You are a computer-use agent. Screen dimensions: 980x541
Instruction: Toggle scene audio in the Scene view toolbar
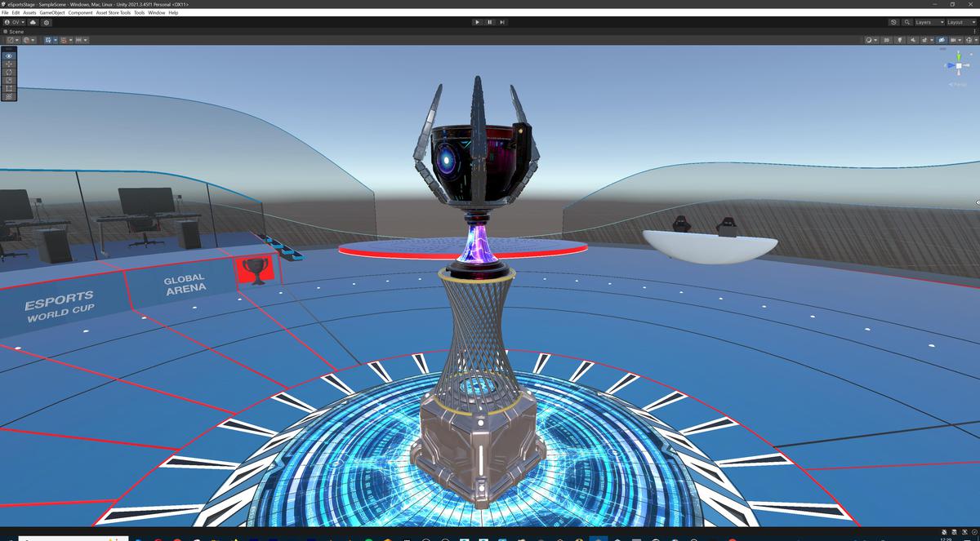913,40
